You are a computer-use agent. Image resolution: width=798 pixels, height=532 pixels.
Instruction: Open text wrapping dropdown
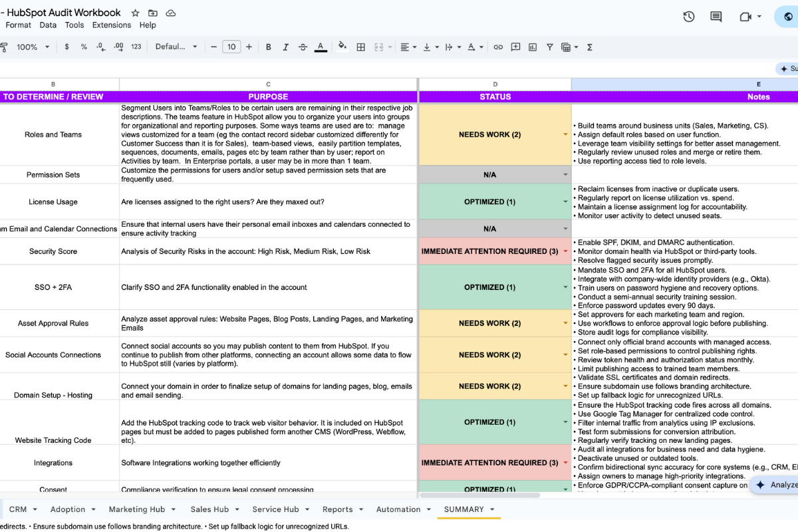[452, 47]
